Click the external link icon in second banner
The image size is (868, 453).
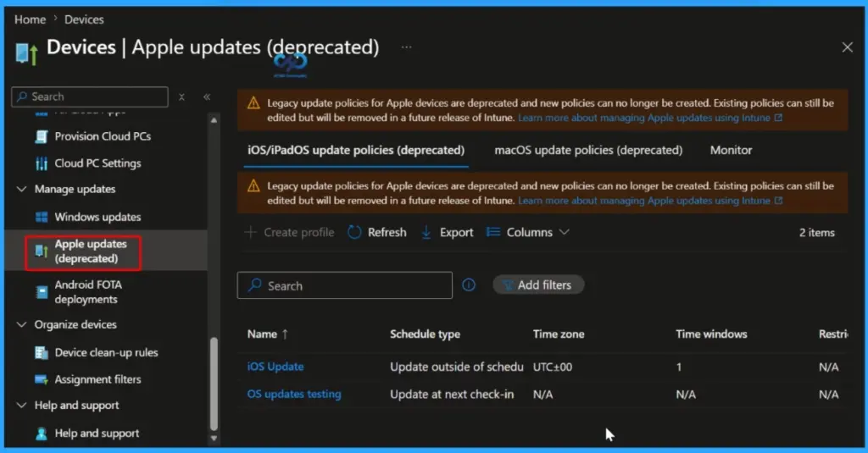pyautogui.click(x=778, y=201)
